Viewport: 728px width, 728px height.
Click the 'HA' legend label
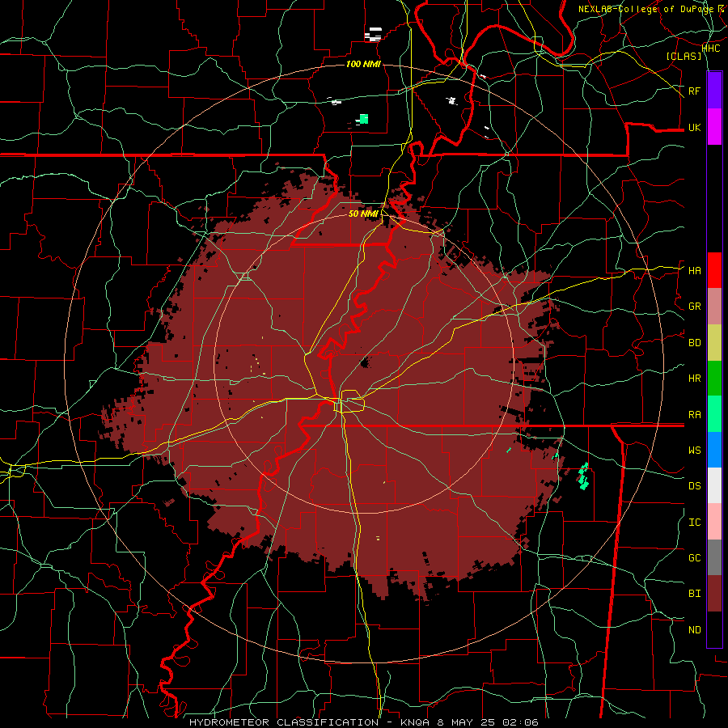(x=694, y=270)
